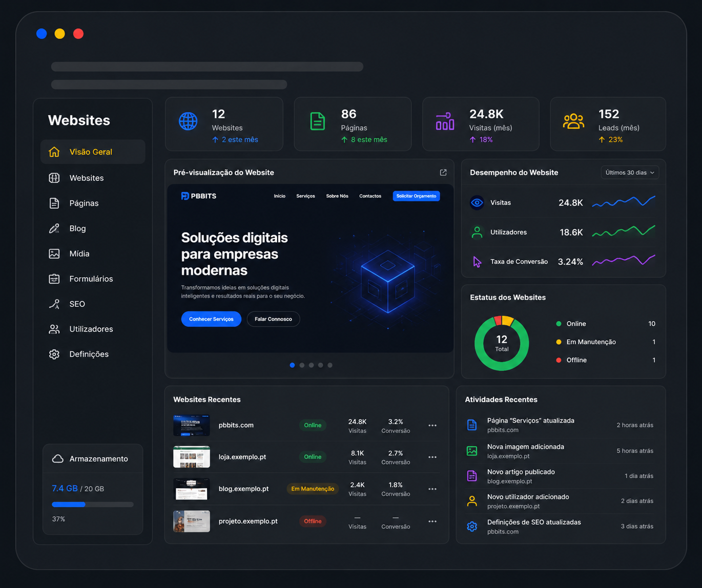The width and height of the screenshot is (702, 588).
Task: Click the Armazenamento cloud icon
Action: click(58, 458)
